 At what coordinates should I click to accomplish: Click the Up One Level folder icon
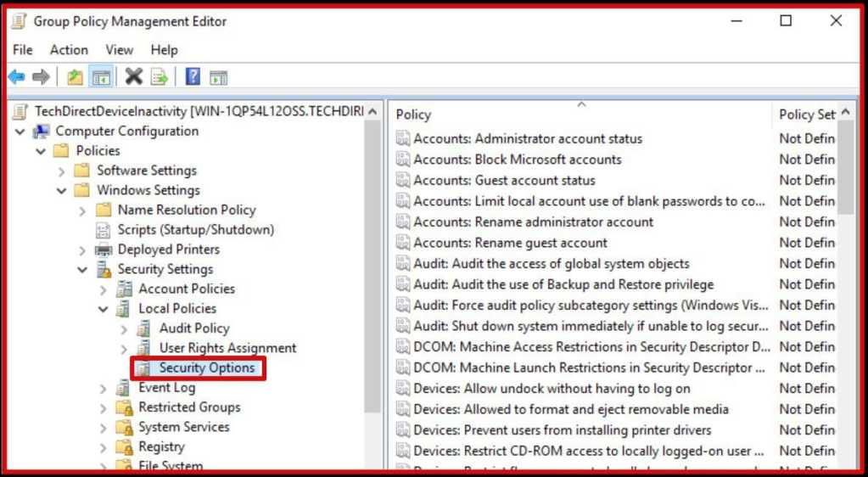coord(76,77)
